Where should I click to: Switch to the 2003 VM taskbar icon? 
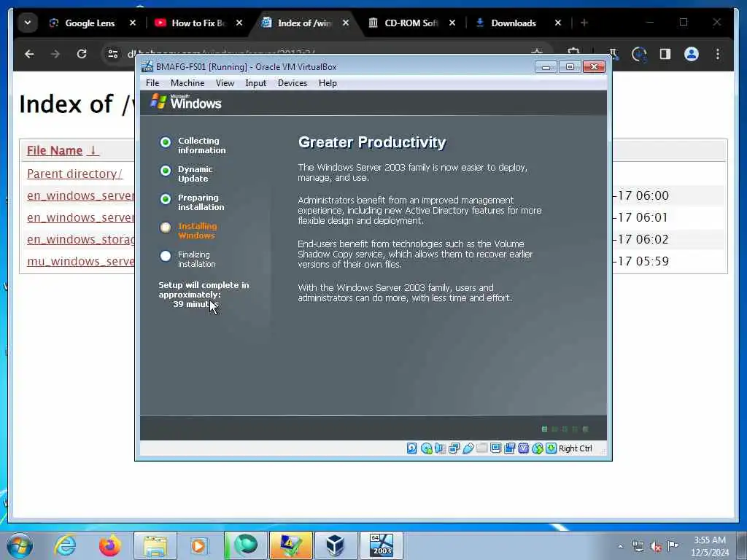pos(382,545)
